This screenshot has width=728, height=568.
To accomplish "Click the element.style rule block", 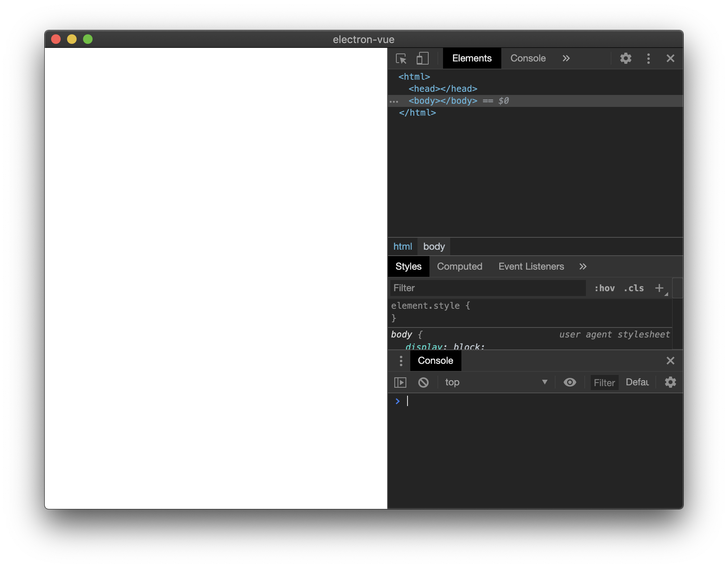I will [x=530, y=312].
